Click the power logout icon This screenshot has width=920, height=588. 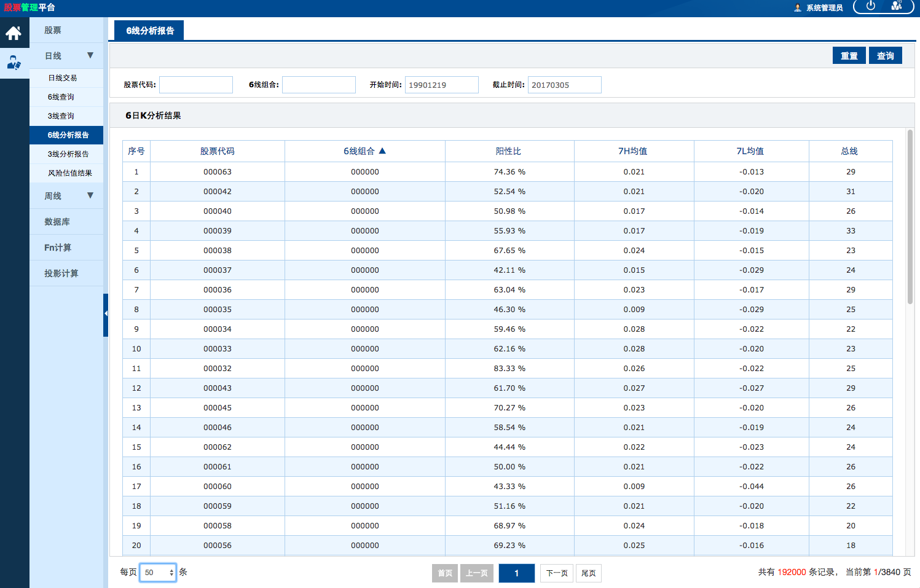(x=870, y=6)
